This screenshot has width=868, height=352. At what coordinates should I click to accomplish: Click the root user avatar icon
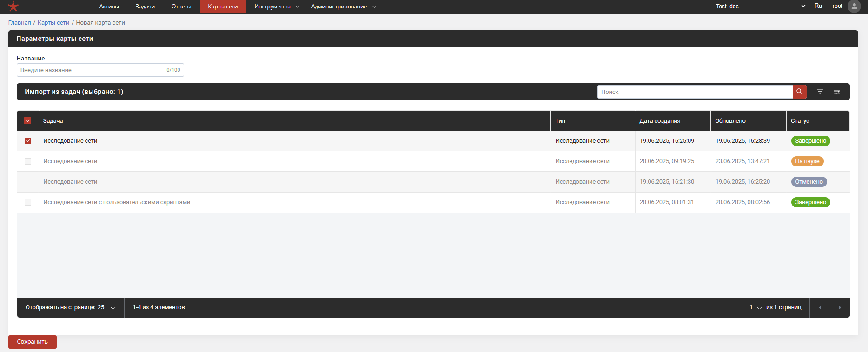tap(854, 7)
